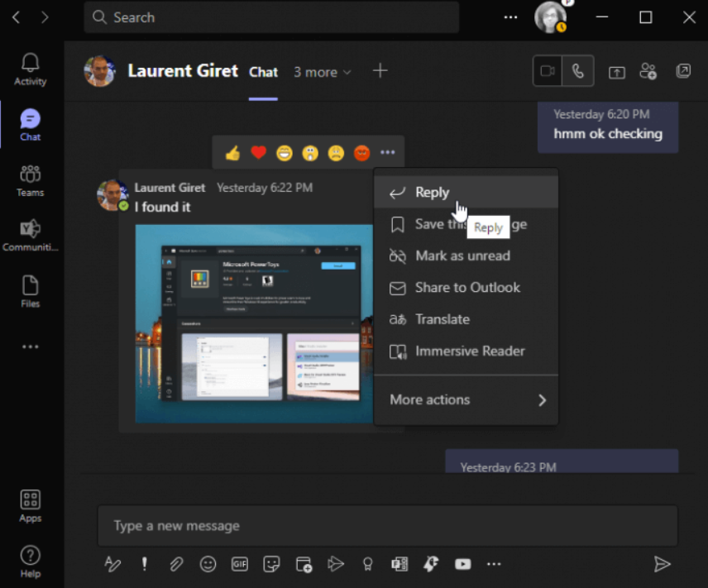Click the 'hmm ok checking' message
The height and width of the screenshot is (588, 708).
click(x=608, y=134)
